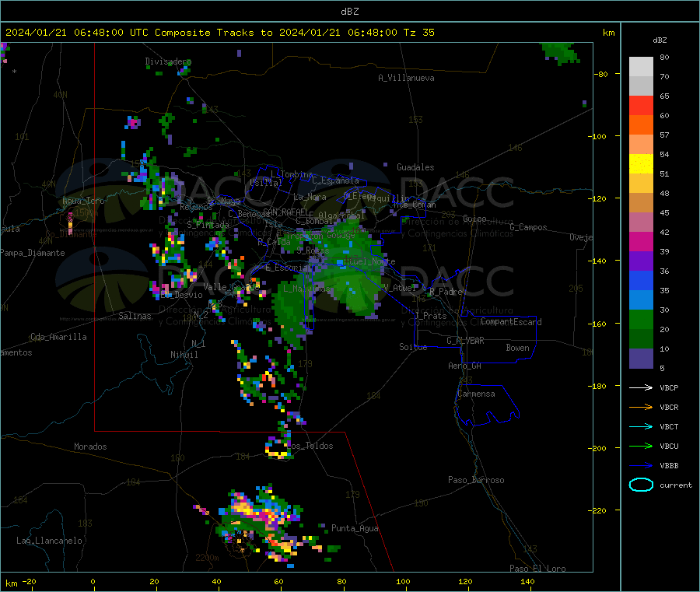Click the Los_Toldos map label
The width and height of the screenshot is (700, 592).
pos(310,446)
